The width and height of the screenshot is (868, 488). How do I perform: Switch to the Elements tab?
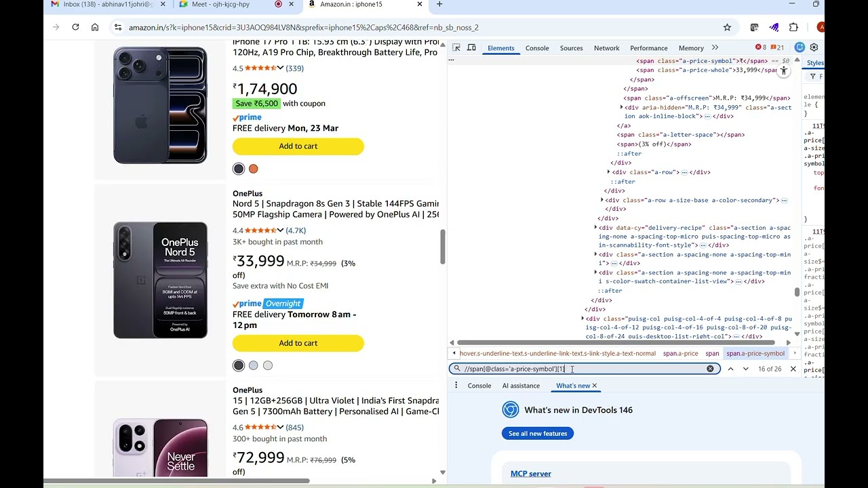pos(501,48)
